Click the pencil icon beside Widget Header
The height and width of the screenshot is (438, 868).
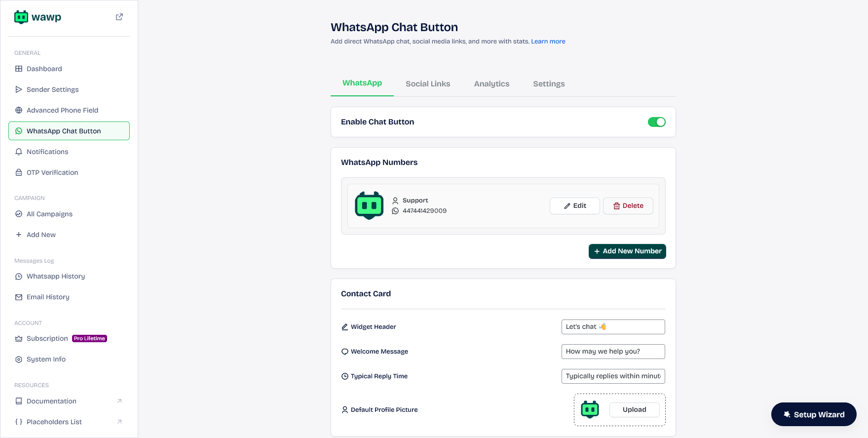[x=345, y=327]
